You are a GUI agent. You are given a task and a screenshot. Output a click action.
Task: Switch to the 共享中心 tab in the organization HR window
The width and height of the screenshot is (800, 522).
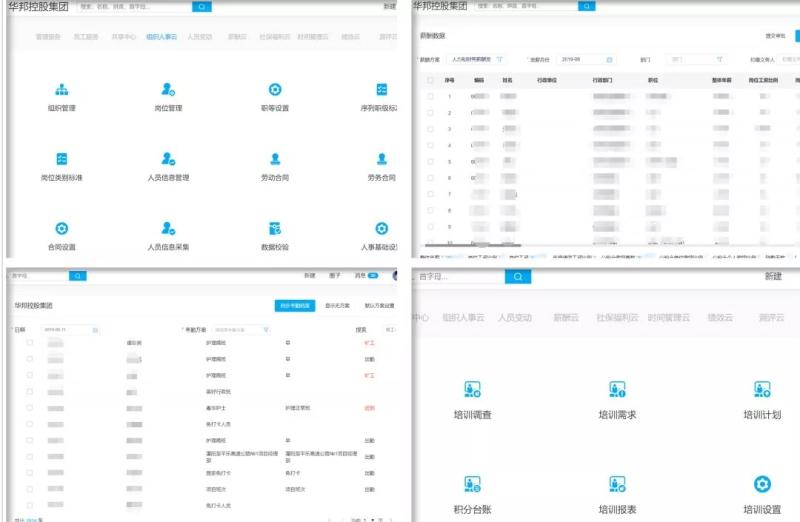tap(123, 37)
